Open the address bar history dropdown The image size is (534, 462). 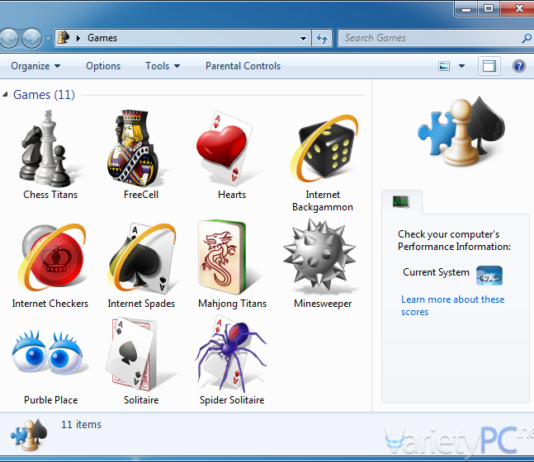(303, 38)
